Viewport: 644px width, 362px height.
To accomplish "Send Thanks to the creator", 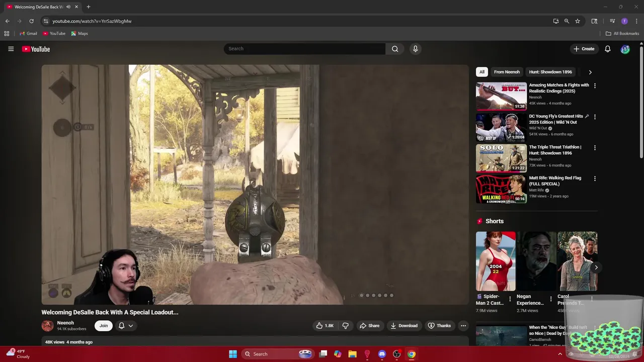I will pos(439,326).
